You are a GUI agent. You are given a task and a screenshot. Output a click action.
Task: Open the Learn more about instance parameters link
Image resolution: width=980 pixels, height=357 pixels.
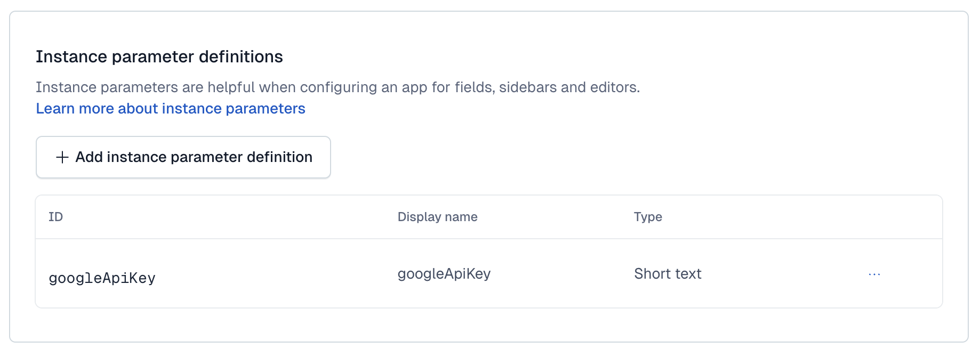170,109
